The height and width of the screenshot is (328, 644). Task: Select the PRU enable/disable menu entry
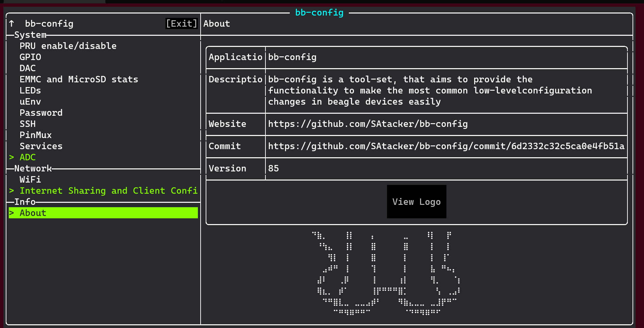pyautogui.click(x=68, y=46)
